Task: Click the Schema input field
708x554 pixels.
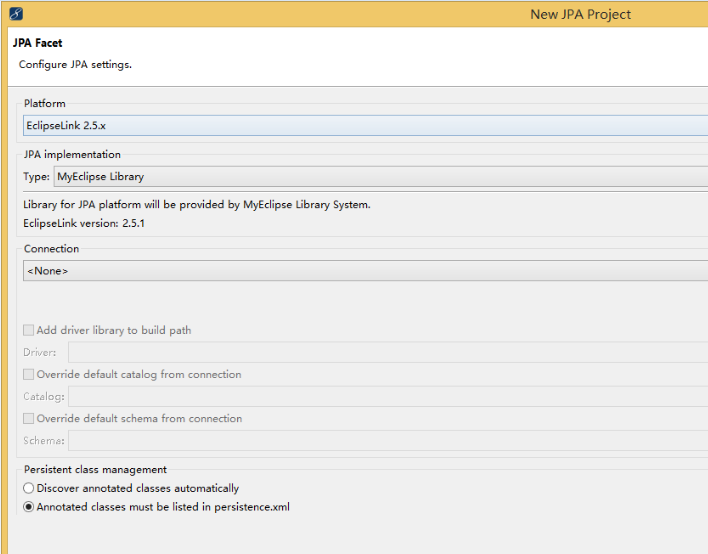Action: tap(388, 441)
